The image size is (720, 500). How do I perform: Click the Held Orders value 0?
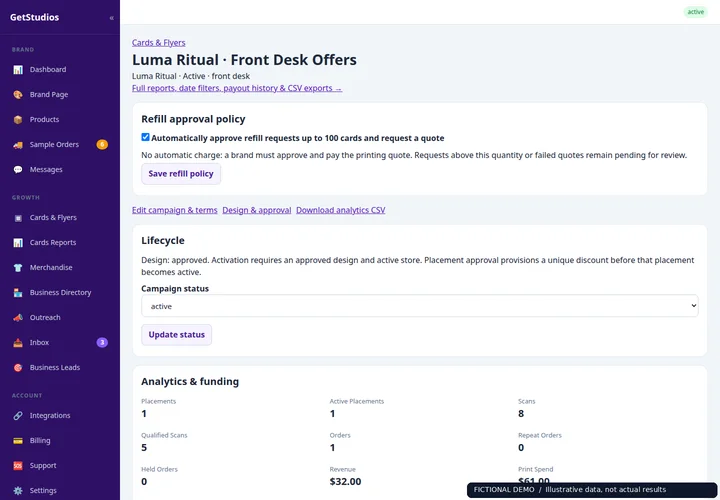(144, 482)
